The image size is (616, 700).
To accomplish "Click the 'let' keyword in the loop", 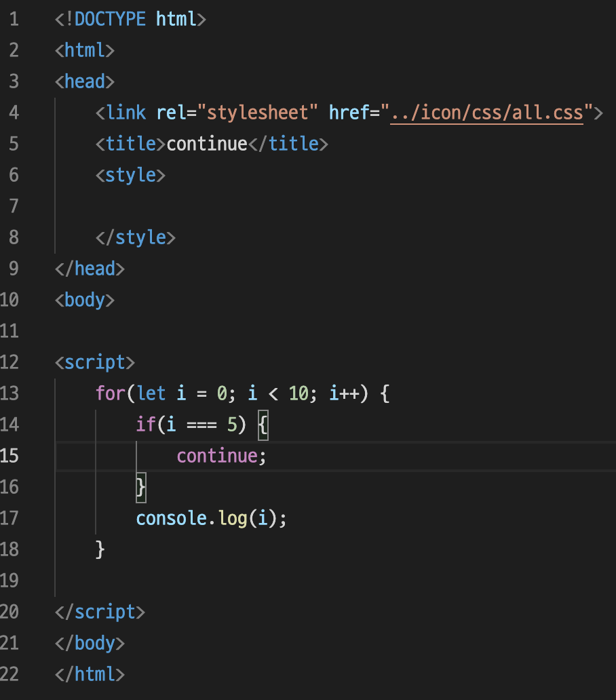I will coord(151,393).
